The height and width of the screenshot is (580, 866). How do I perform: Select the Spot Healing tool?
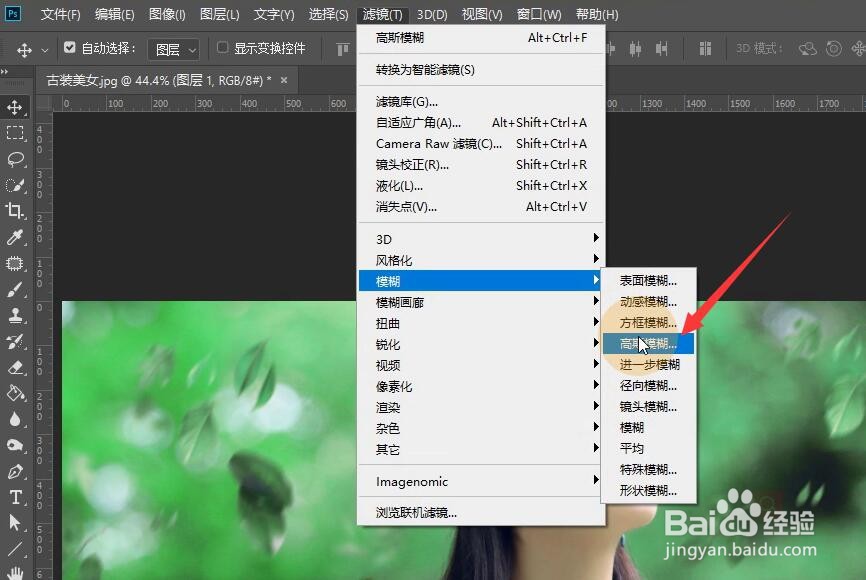pyautogui.click(x=15, y=263)
